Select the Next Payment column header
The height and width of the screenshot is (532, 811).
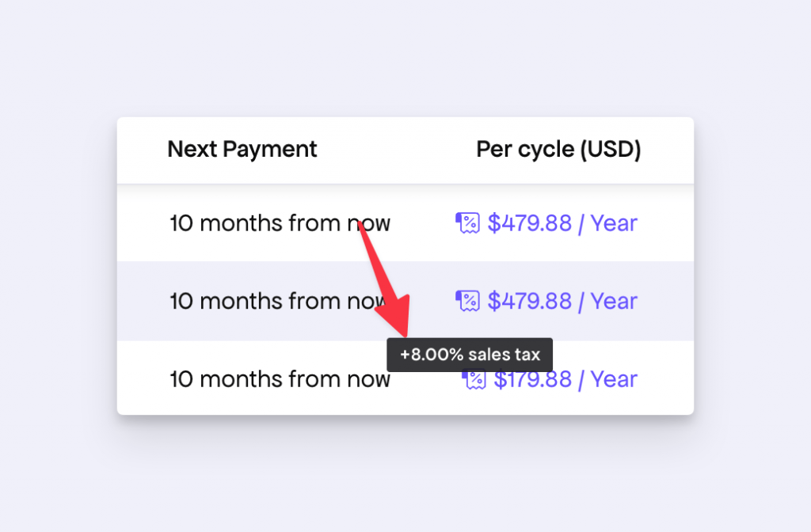tap(242, 149)
